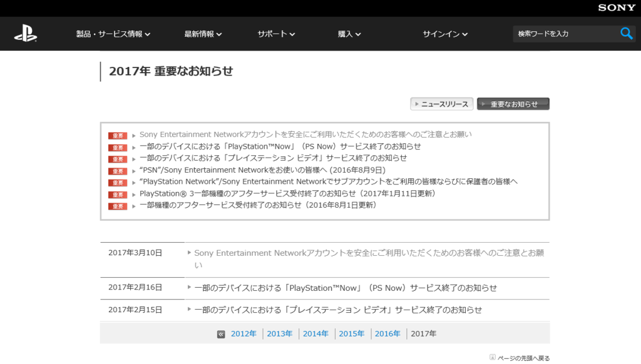Click the date text 2017年2月16日
This screenshot has height=364, width=641.
click(x=135, y=288)
